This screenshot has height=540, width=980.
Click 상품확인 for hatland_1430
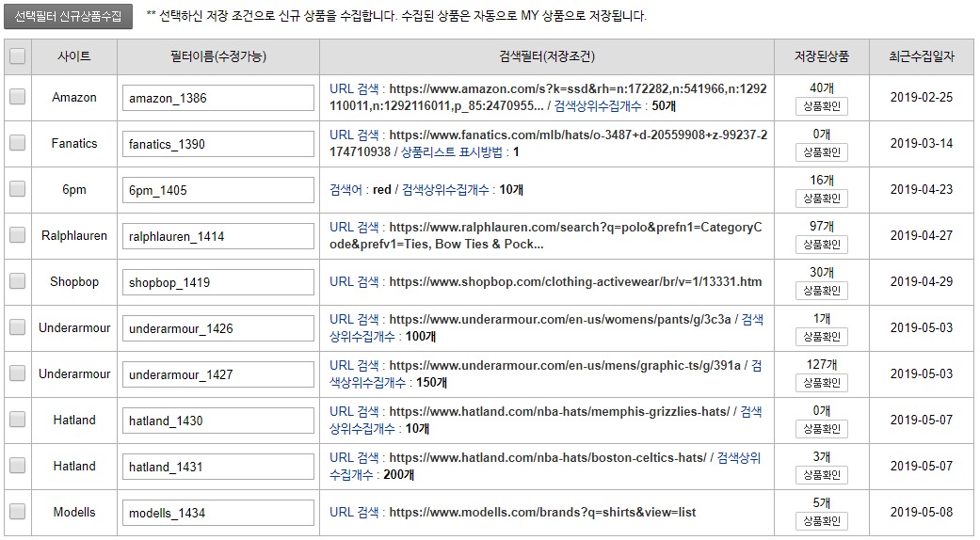(821, 429)
